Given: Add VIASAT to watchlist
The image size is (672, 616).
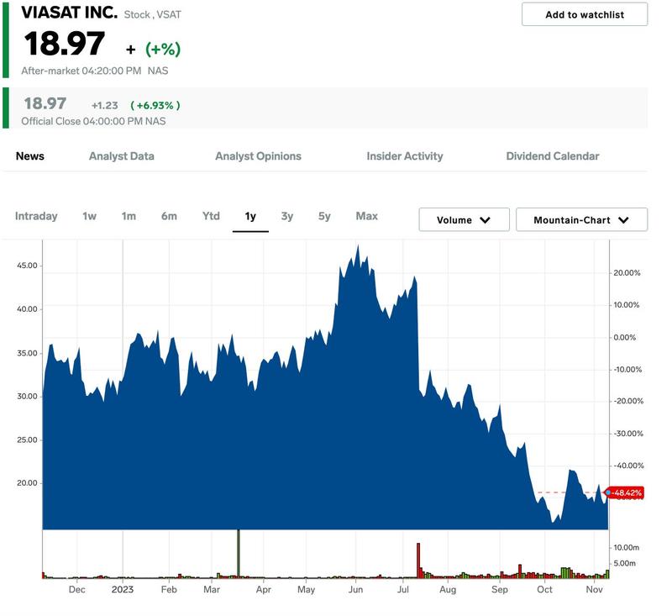Looking at the screenshot, I should point(584,14).
